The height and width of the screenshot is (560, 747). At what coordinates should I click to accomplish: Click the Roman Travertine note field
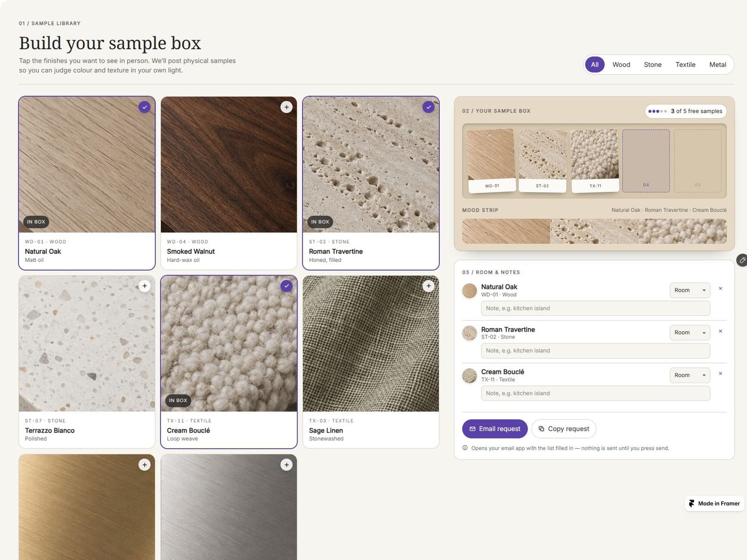point(595,351)
